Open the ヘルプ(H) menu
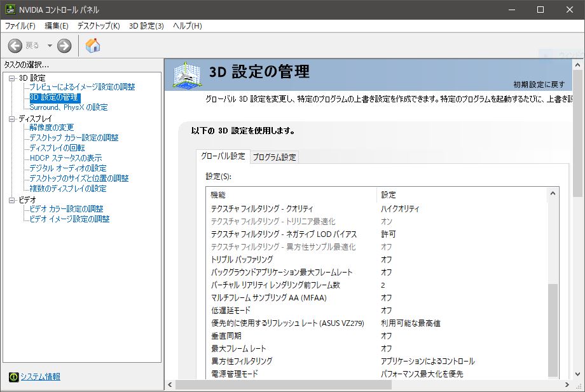This screenshot has height=392, width=585. [188, 25]
